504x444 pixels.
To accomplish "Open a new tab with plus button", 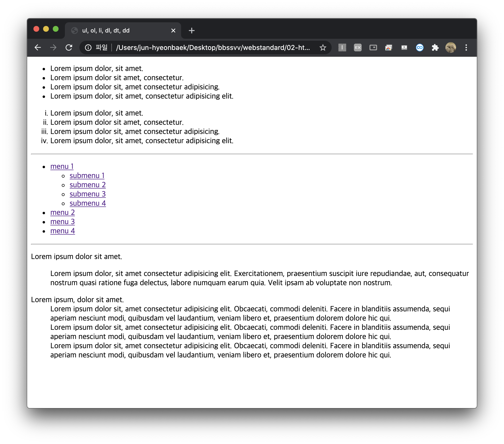I will click(x=191, y=31).
